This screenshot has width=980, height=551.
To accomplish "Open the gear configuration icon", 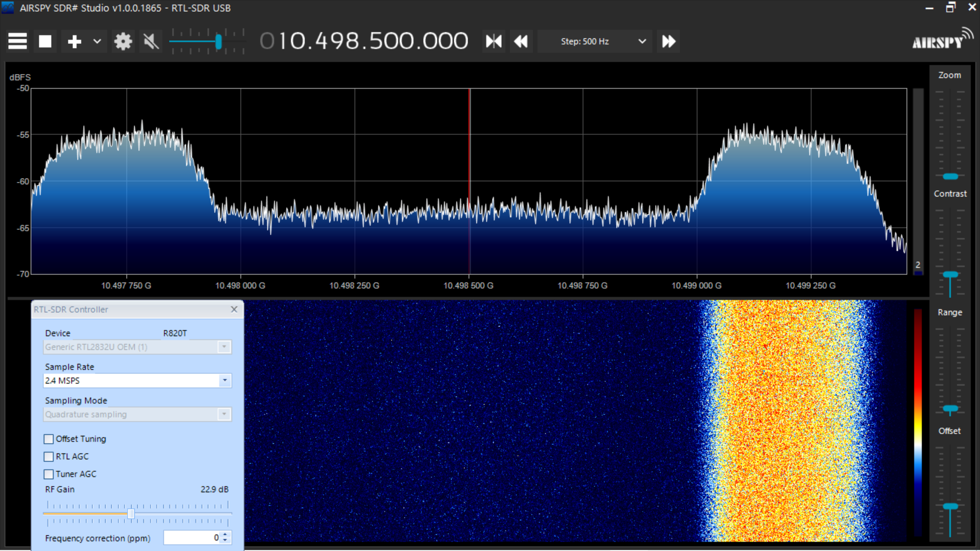I will pos(123,41).
